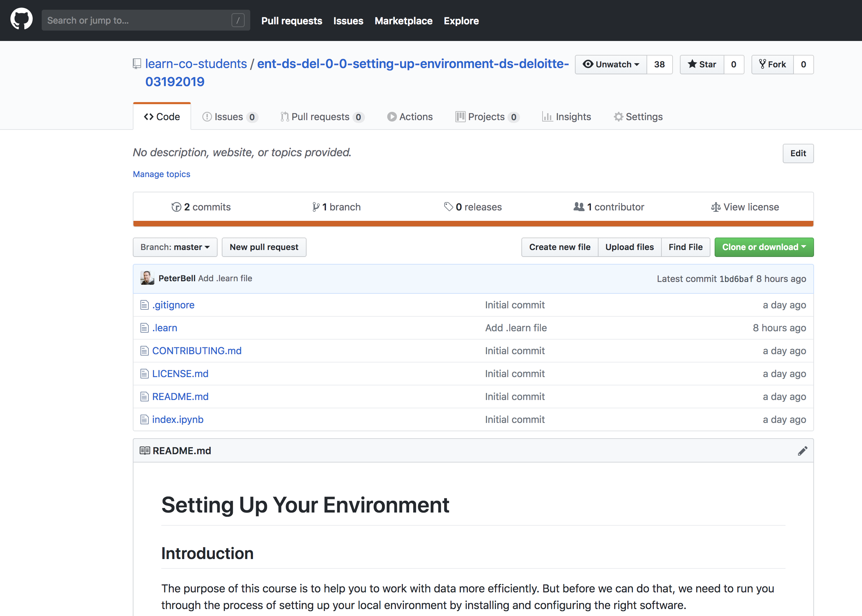Click the commits history icon beside 2 commits
The image size is (862, 616).
tap(176, 207)
